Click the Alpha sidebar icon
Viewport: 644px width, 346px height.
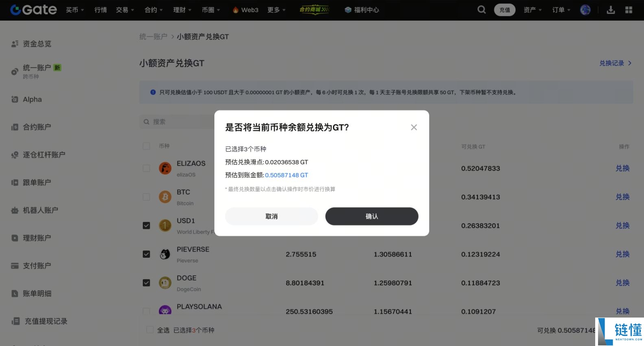[x=15, y=99]
